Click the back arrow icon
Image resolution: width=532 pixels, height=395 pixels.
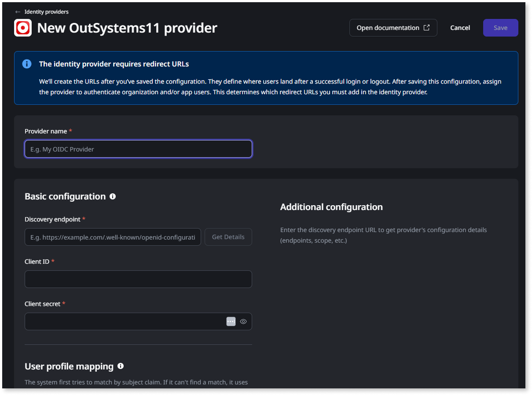(x=18, y=12)
